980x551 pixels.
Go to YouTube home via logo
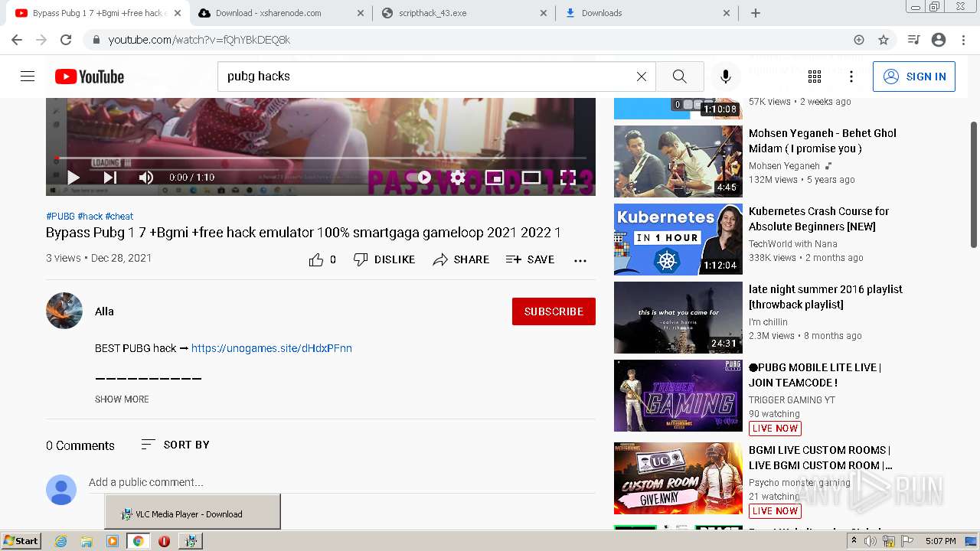click(90, 77)
